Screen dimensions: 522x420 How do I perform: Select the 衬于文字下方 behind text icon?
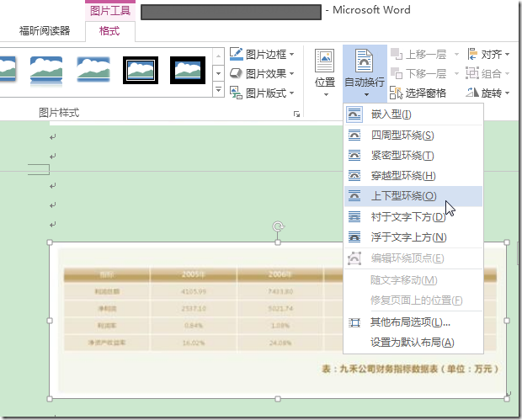coord(354,217)
